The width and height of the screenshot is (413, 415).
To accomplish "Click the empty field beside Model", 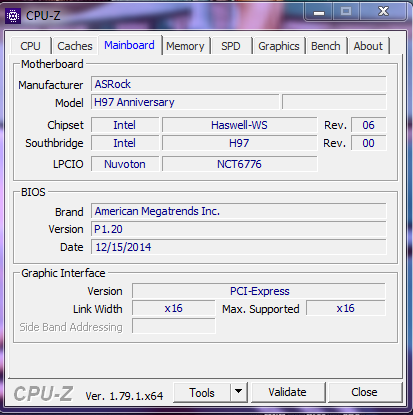I will tap(334, 102).
